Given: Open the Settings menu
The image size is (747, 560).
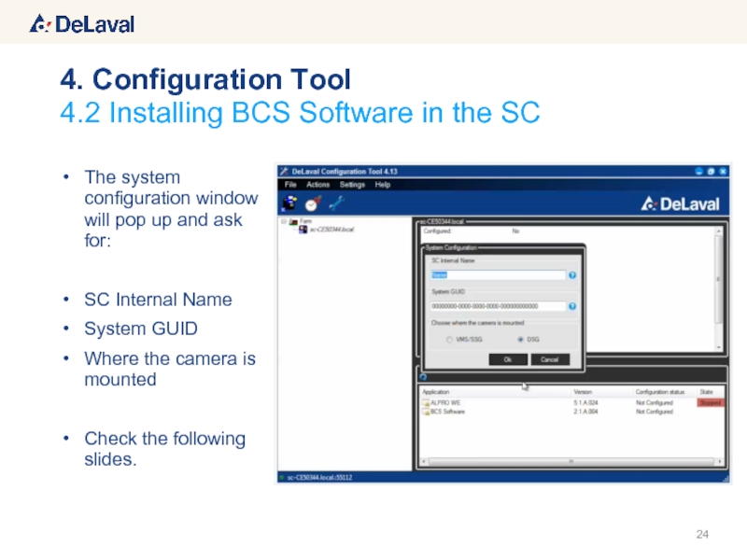Looking at the screenshot, I should pyautogui.click(x=352, y=184).
